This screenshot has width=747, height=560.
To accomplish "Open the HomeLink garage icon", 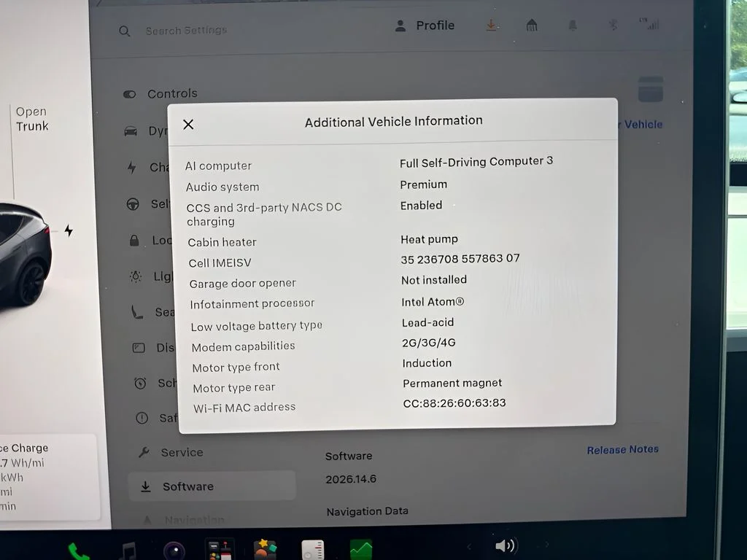I will (532, 25).
